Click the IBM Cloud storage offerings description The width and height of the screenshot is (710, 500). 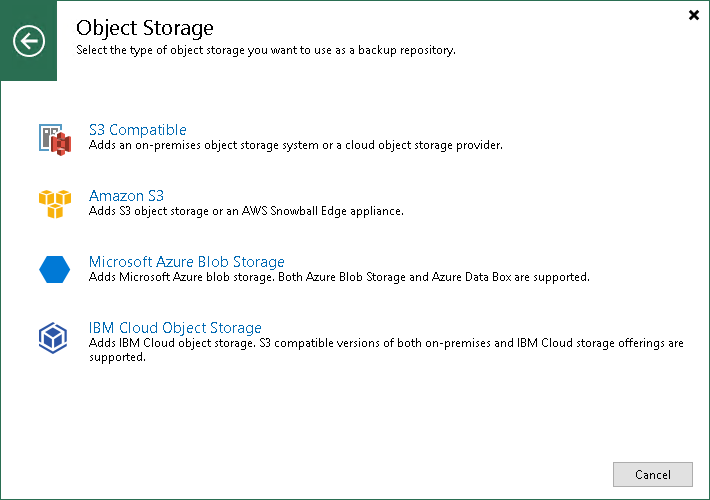pos(386,343)
